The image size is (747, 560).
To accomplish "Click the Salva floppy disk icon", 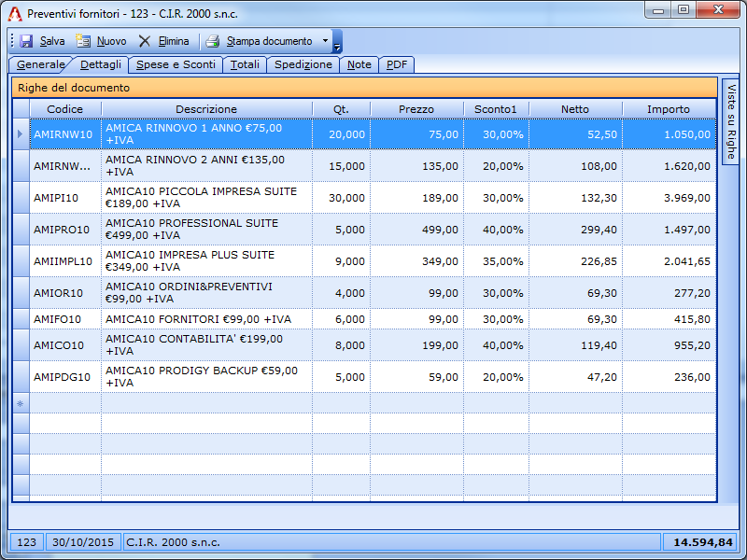I will coord(26,41).
